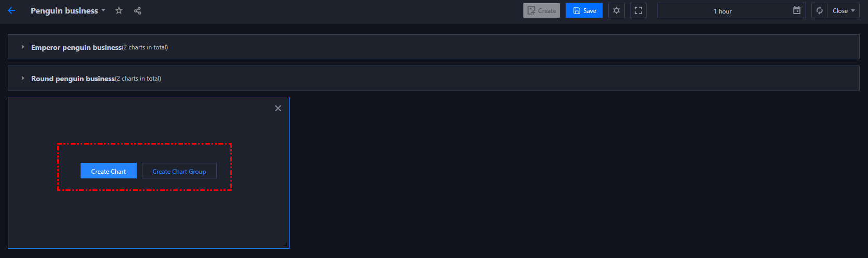The width and height of the screenshot is (868, 258).
Task: Click the grayed Create button
Action: click(x=542, y=10)
